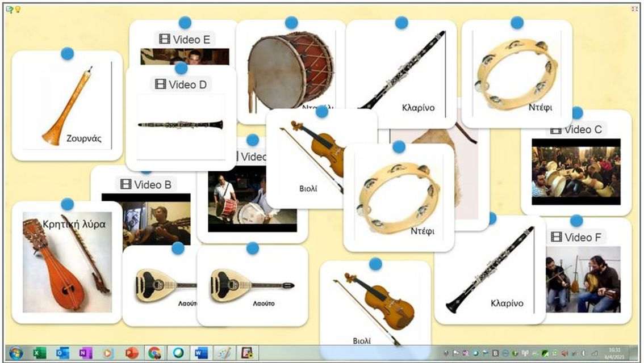Select the Ντέφι card overlapping the violin card
The width and height of the screenshot is (644, 363).
tap(399, 197)
